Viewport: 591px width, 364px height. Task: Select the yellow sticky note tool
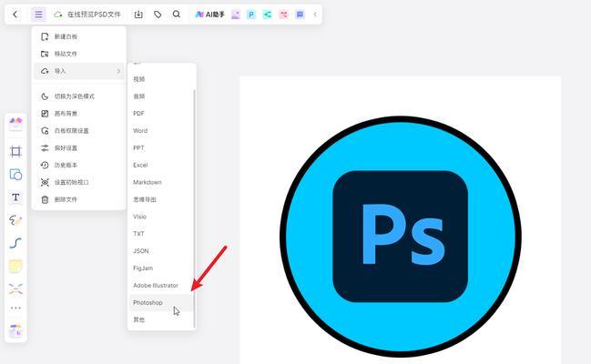tap(15, 266)
